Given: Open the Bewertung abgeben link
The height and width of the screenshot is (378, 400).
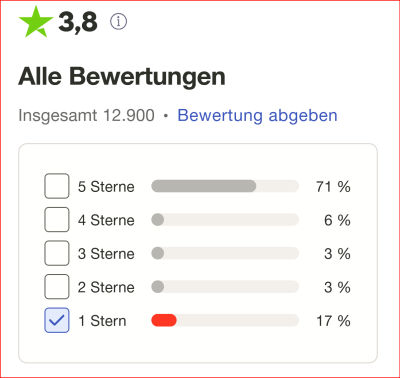Looking at the screenshot, I should 257,116.
